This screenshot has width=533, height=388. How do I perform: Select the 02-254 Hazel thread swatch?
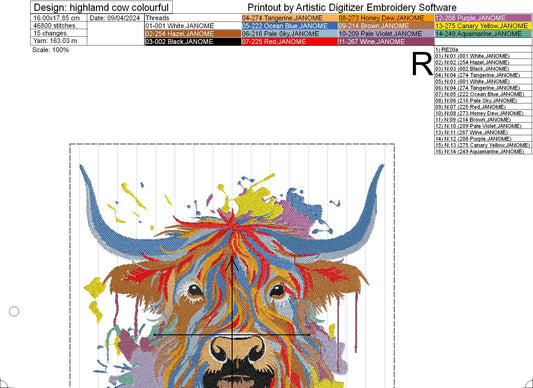193,34
